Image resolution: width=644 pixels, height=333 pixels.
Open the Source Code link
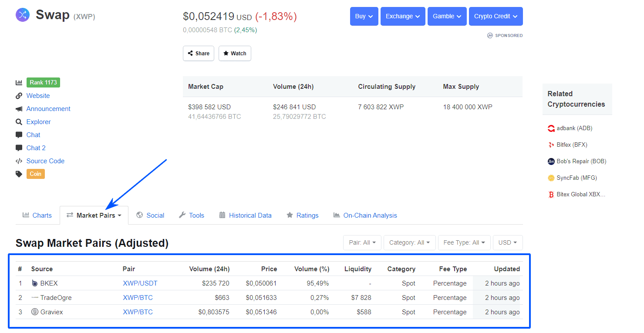tap(45, 161)
